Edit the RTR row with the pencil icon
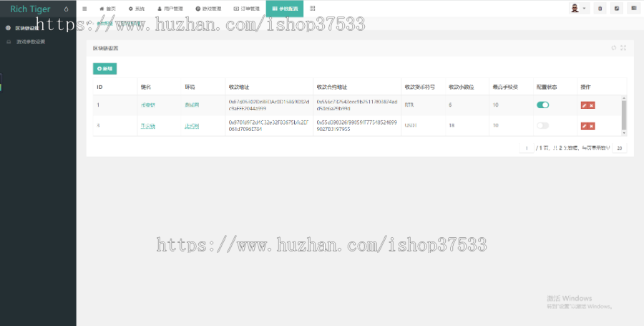Viewport: 644px width, 326px height. [x=585, y=105]
